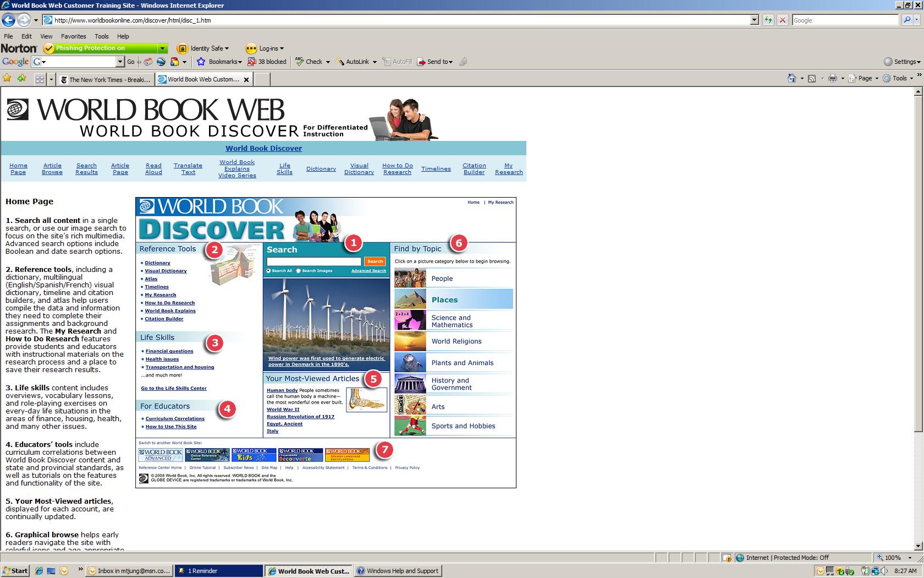Viewport: 924px width, 578px height.
Task: Open the Edit menu
Action: click(x=26, y=36)
